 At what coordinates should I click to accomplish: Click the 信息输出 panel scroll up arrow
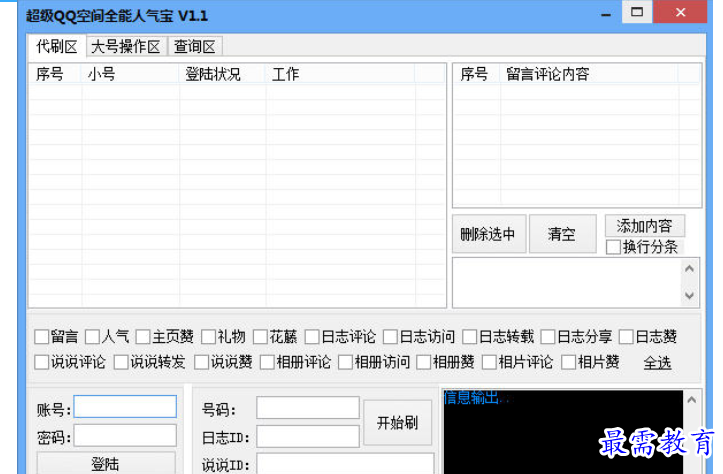click(692, 400)
